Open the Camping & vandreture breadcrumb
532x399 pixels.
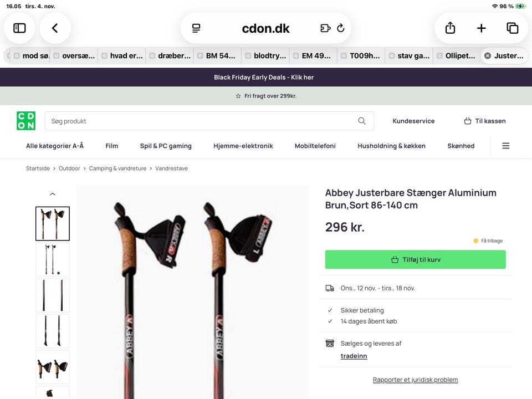click(117, 168)
